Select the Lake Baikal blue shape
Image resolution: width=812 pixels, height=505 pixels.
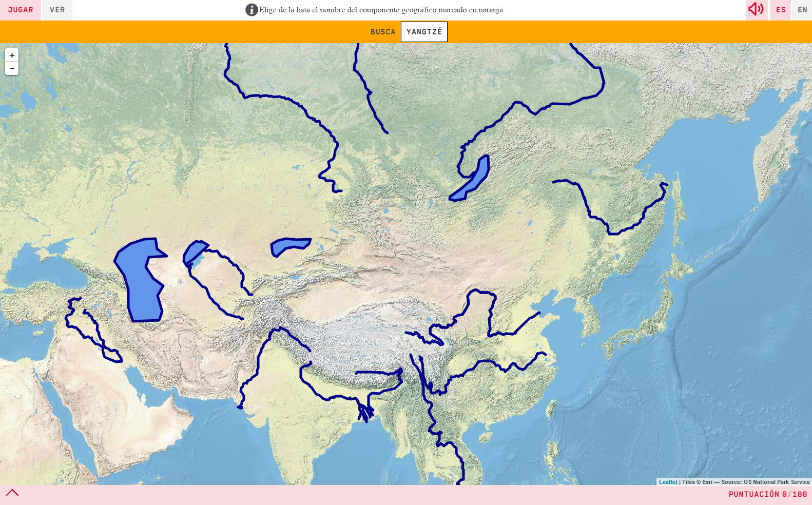pyautogui.click(x=470, y=178)
